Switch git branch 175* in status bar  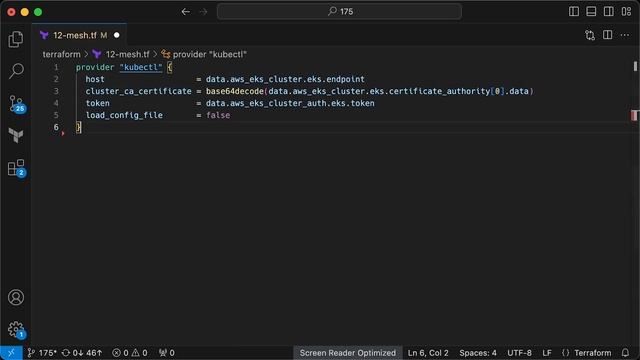(x=42, y=353)
